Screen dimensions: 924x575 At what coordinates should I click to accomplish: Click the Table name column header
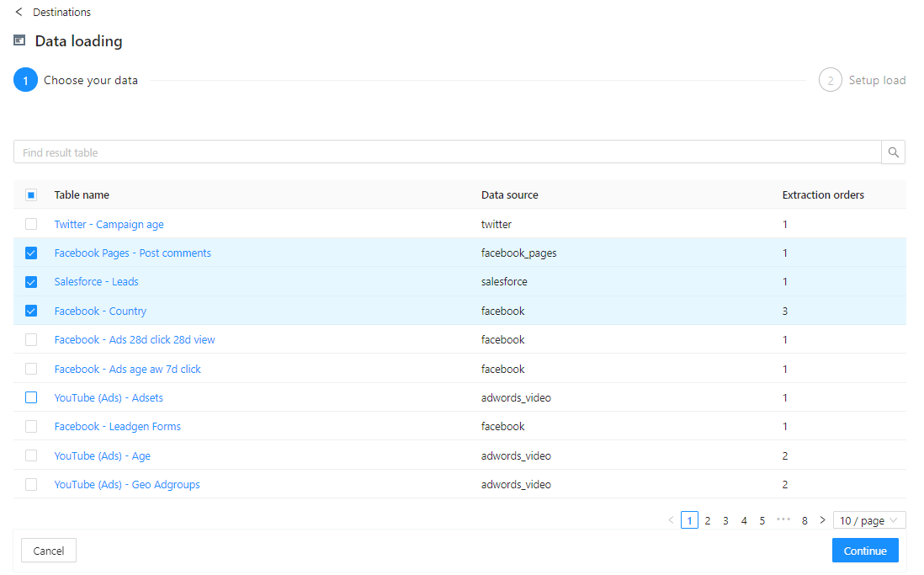tap(82, 194)
